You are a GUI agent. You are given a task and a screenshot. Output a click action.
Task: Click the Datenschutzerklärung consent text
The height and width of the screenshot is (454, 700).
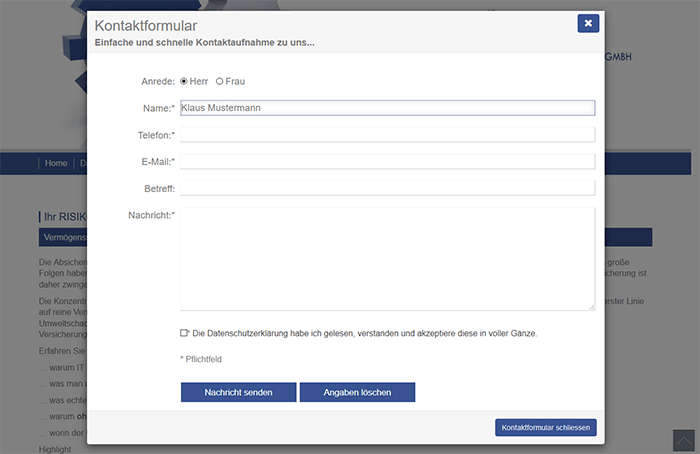365,333
